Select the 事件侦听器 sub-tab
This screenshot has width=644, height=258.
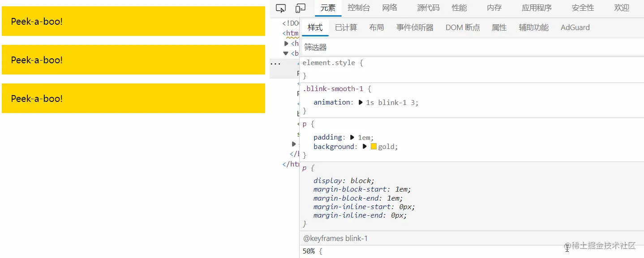[415, 27]
